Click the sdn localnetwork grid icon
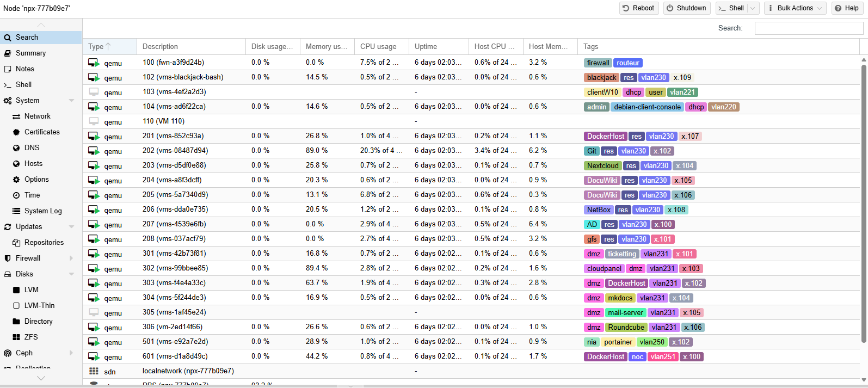The height and width of the screenshot is (388, 868). [x=94, y=371]
